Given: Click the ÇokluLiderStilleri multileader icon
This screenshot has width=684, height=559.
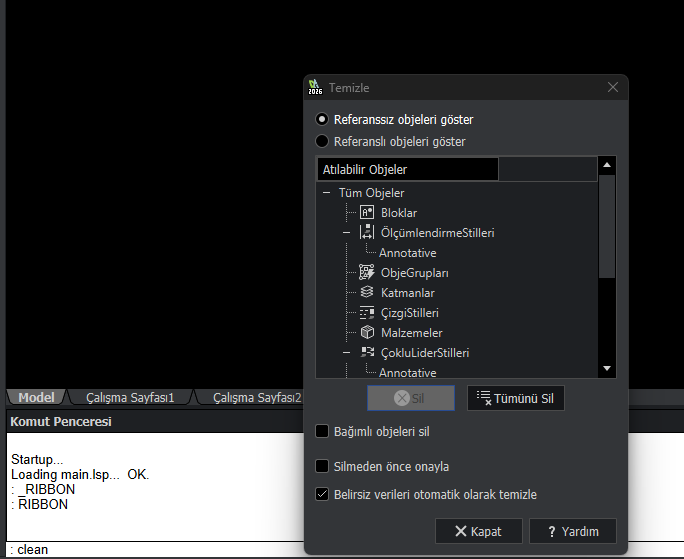Looking at the screenshot, I should click(x=367, y=352).
